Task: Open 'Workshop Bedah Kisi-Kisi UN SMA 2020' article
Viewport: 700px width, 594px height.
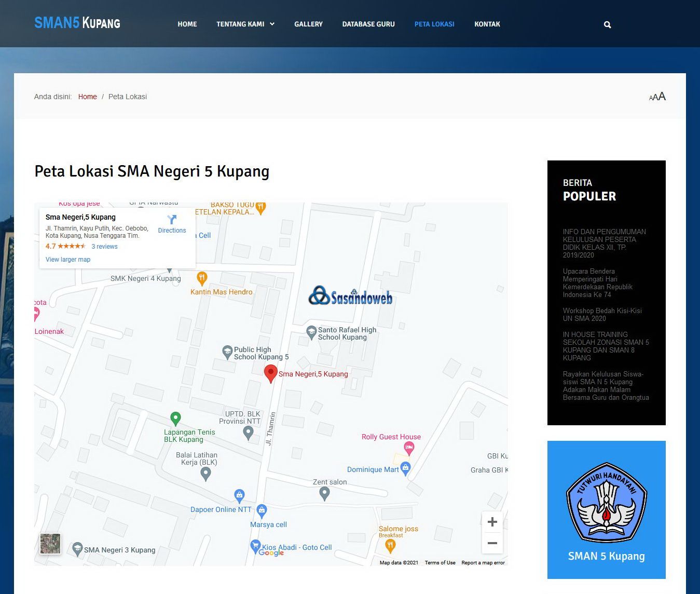Action: tap(602, 314)
